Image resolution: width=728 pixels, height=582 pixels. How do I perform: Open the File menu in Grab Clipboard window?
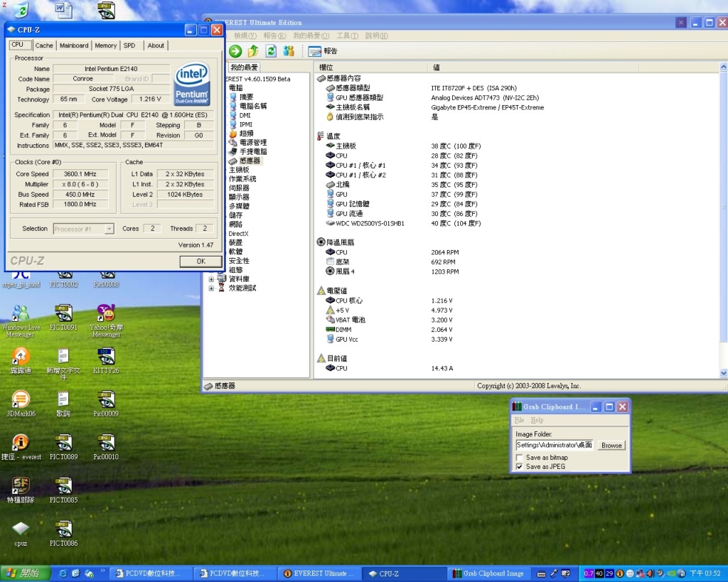point(519,420)
